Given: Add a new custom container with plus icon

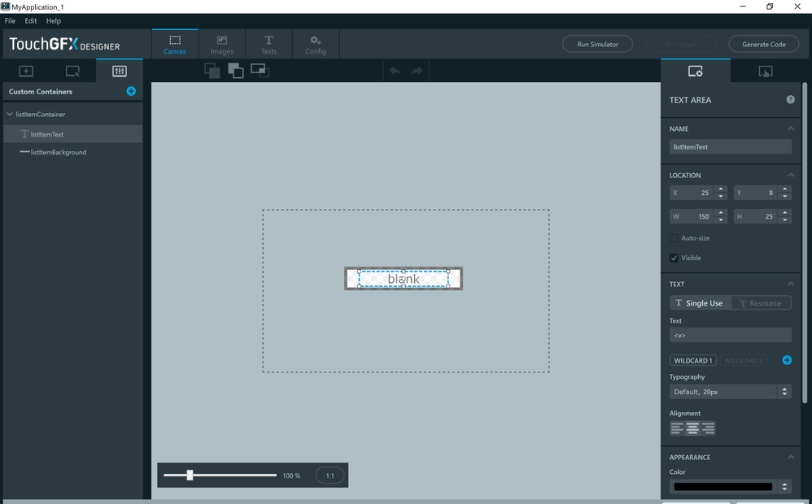Looking at the screenshot, I should pos(131,91).
